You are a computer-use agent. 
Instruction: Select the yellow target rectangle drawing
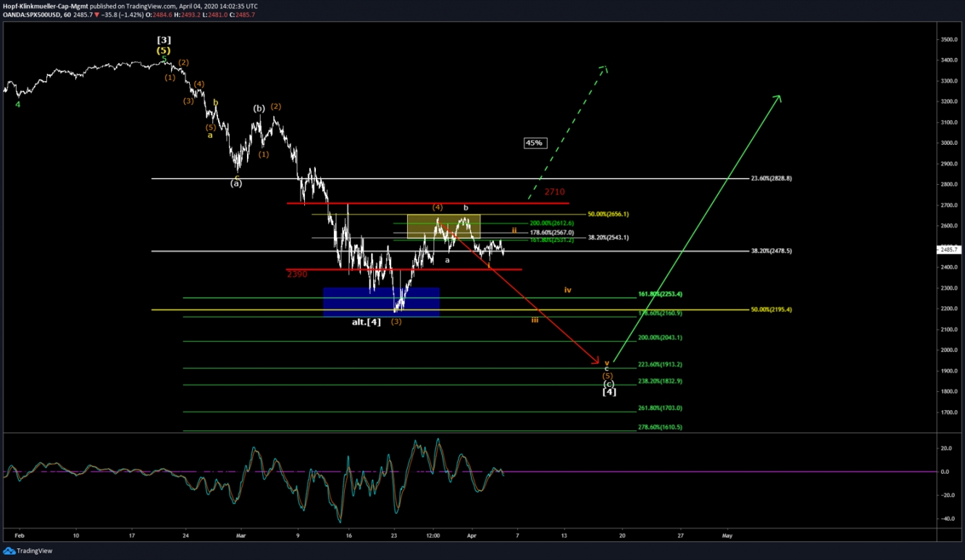443,227
